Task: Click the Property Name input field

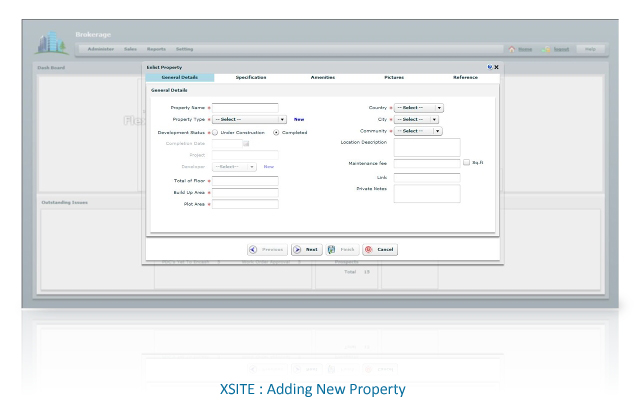Action: 245,108
